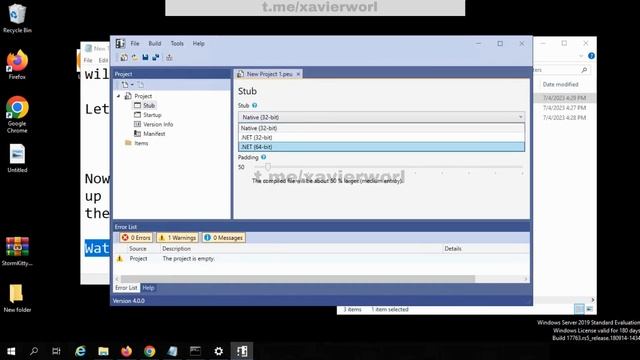The width and height of the screenshot is (640, 360).
Task: Click the Error List horizontal scrollbar
Action: (x=298, y=279)
